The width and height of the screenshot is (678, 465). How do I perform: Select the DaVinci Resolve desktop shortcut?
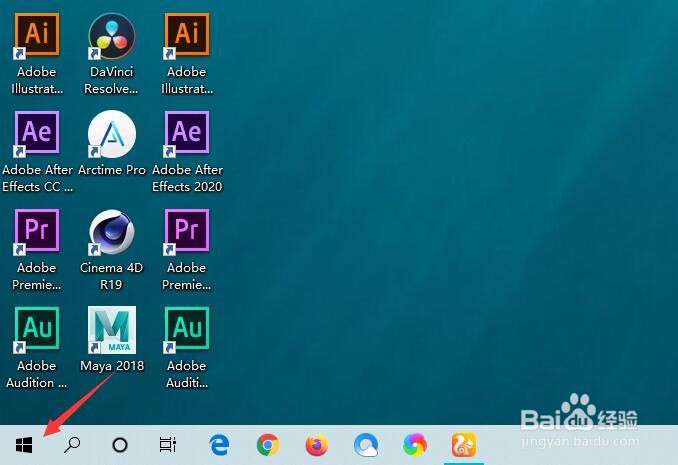coord(112,54)
